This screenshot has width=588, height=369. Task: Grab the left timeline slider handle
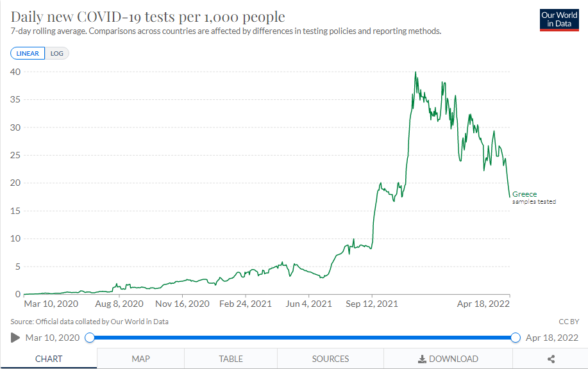tap(90, 338)
